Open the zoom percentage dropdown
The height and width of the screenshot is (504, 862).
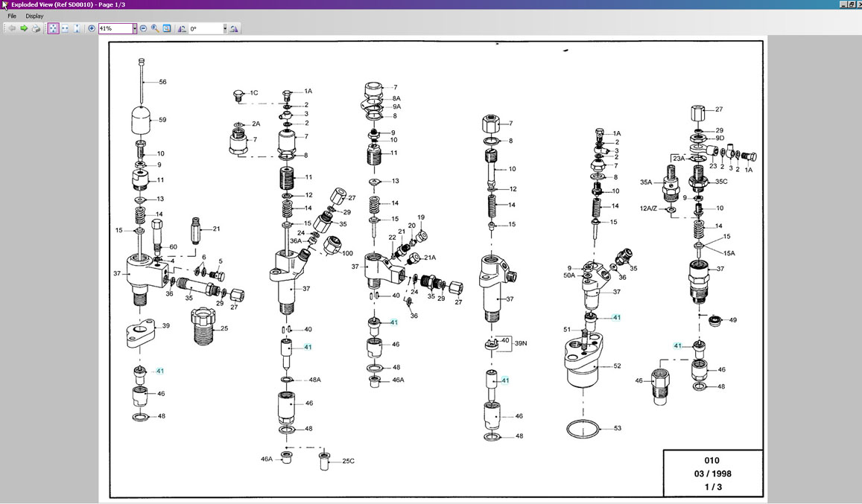click(135, 28)
